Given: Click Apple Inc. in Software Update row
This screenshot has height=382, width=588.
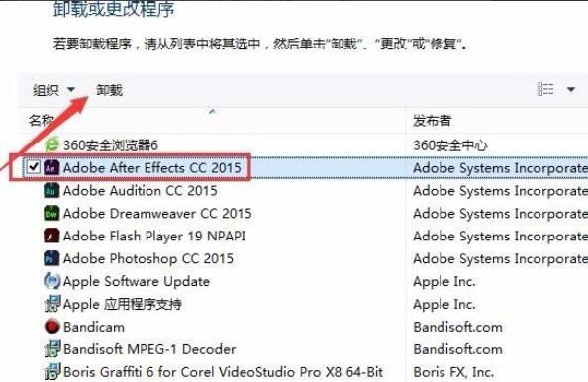Looking at the screenshot, I should click(444, 281).
